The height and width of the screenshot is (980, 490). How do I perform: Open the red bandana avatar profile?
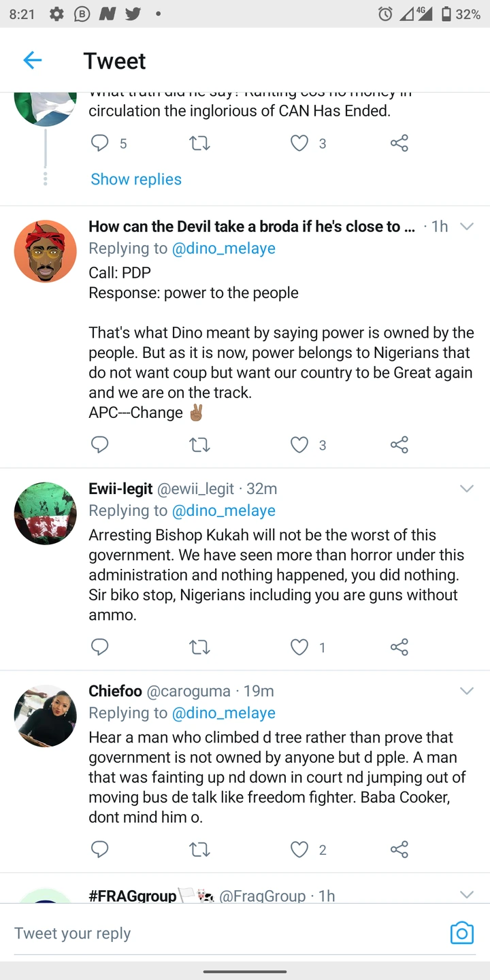click(x=46, y=251)
